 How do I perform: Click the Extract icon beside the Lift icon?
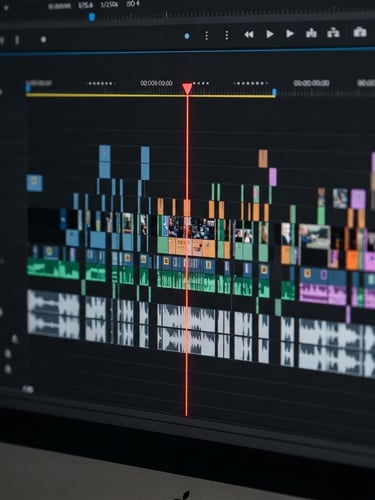(333, 33)
